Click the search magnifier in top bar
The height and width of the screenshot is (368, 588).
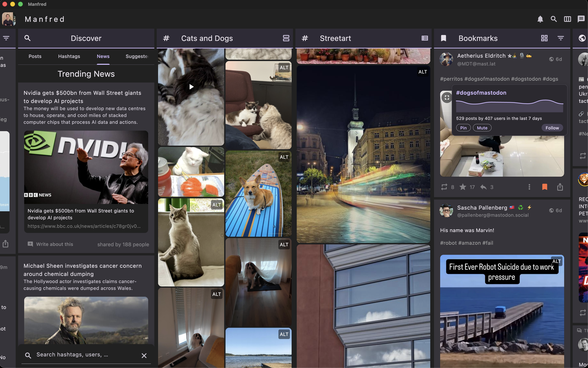point(554,19)
